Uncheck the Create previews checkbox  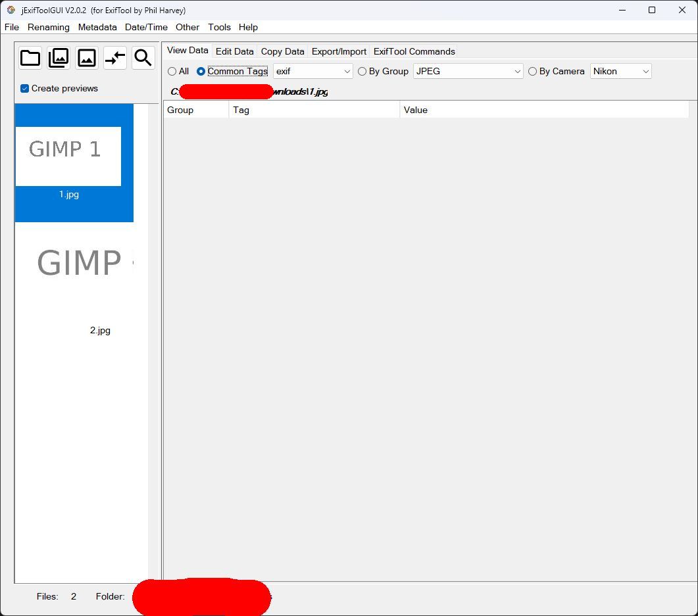click(25, 89)
